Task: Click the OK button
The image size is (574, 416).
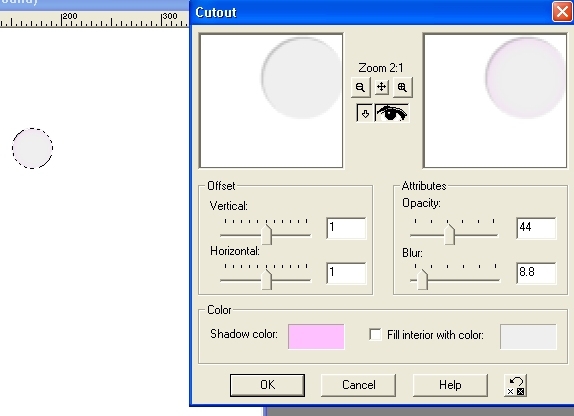Action: click(x=267, y=385)
